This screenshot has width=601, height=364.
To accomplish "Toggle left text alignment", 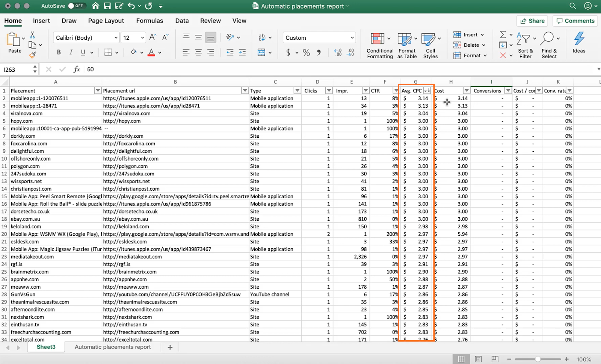I will (x=186, y=53).
